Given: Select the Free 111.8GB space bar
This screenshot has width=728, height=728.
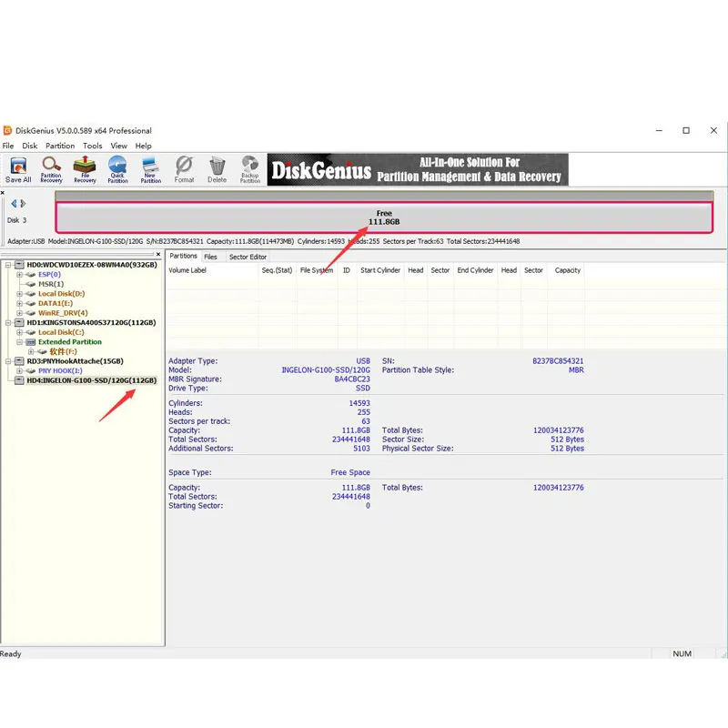Looking at the screenshot, I should (384, 217).
